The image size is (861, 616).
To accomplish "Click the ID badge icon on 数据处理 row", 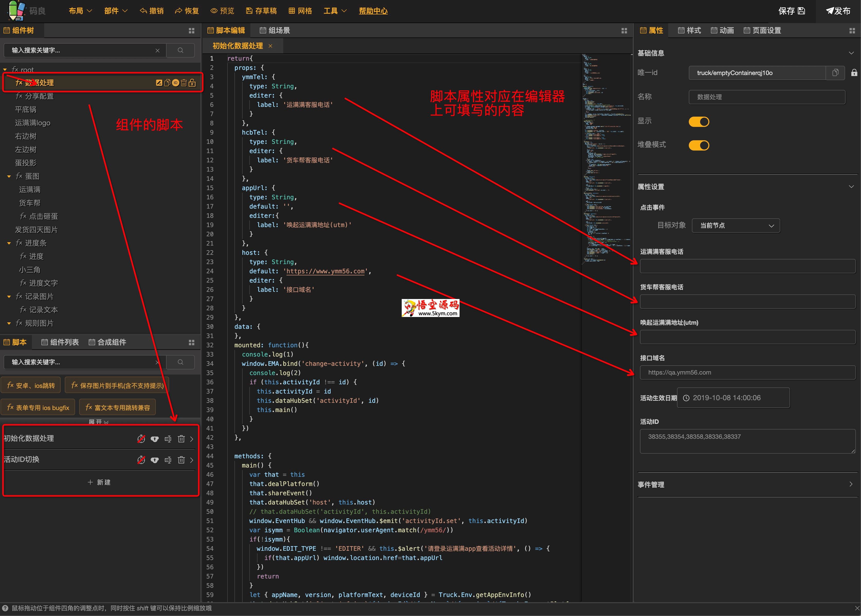I will point(175,83).
